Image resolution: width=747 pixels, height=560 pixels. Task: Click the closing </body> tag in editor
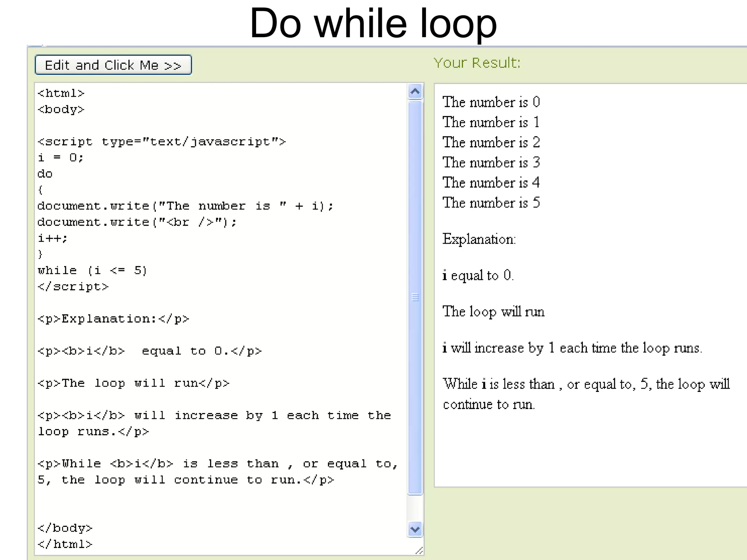click(x=65, y=528)
